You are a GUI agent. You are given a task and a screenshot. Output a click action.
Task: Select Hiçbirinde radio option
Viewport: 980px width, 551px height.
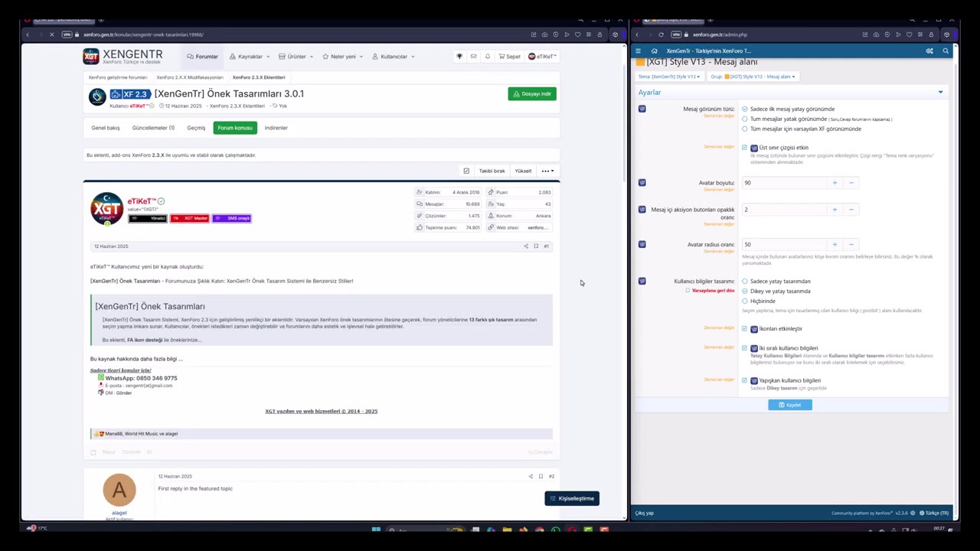point(745,301)
